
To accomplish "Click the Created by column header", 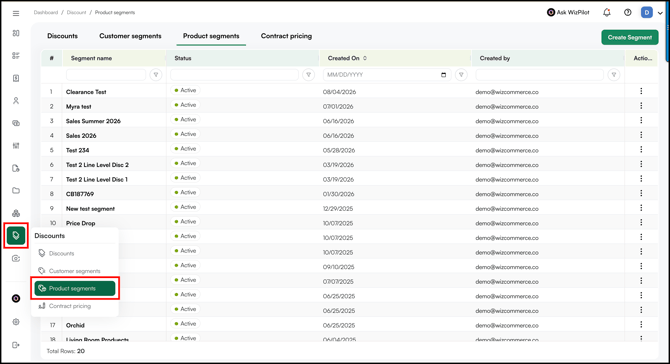I will [495, 58].
